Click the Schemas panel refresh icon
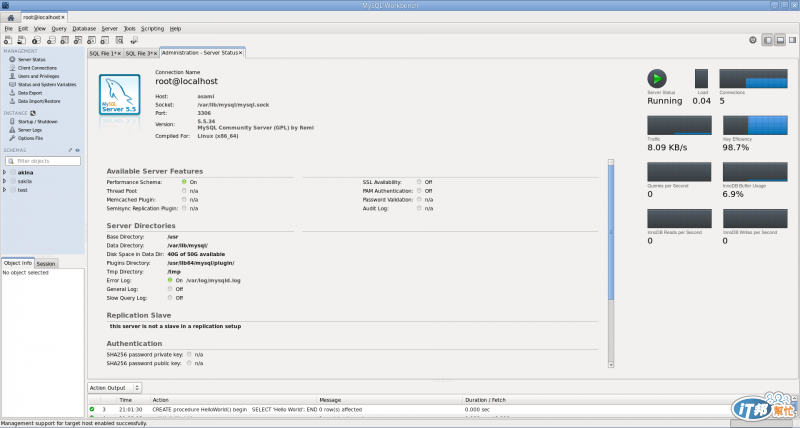The width and height of the screenshot is (800, 428). (78, 150)
